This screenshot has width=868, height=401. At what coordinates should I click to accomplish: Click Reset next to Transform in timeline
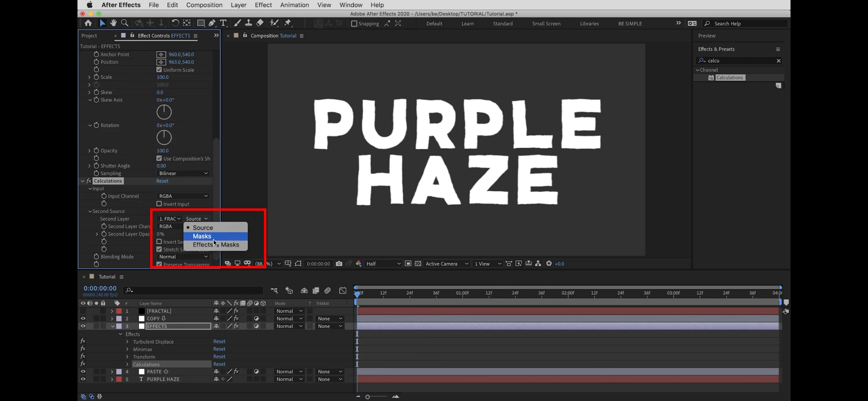[x=219, y=356]
